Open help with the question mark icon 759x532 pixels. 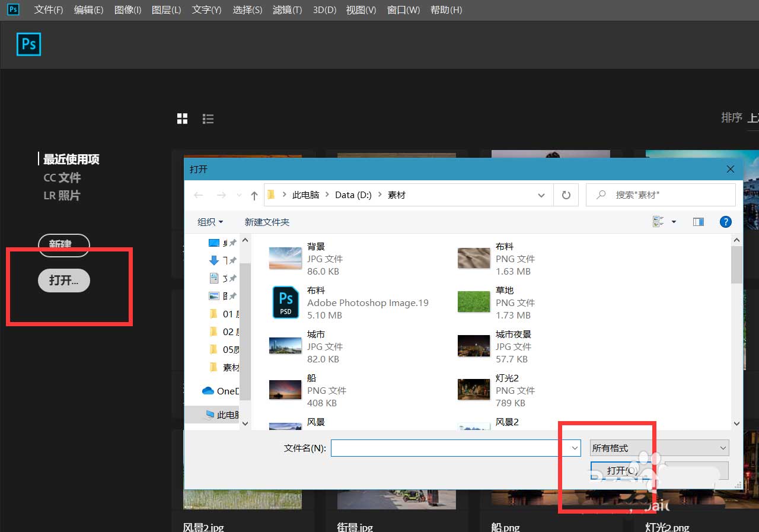click(x=725, y=222)
